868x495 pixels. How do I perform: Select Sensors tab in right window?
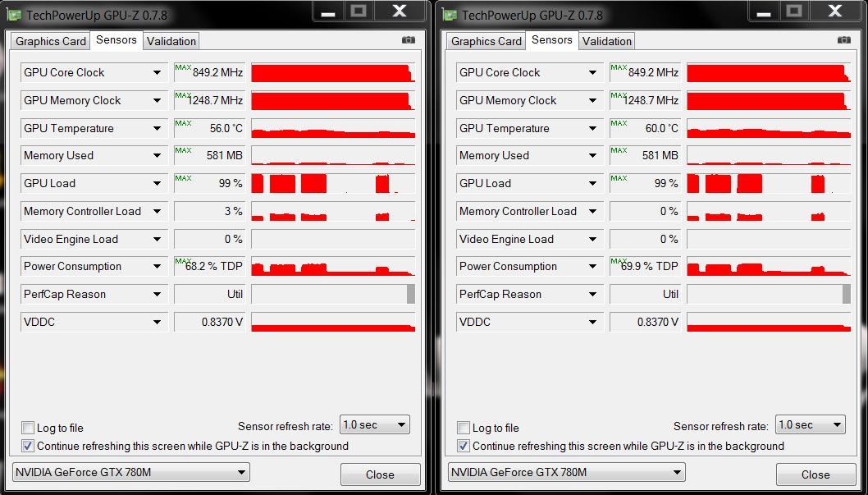pos(552,40)
